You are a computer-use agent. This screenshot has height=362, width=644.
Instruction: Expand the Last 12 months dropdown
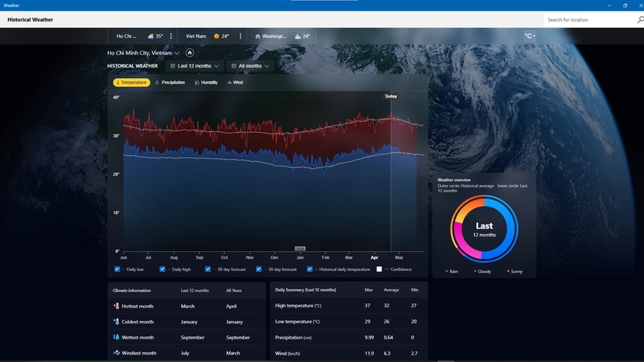tap(195, 66)
